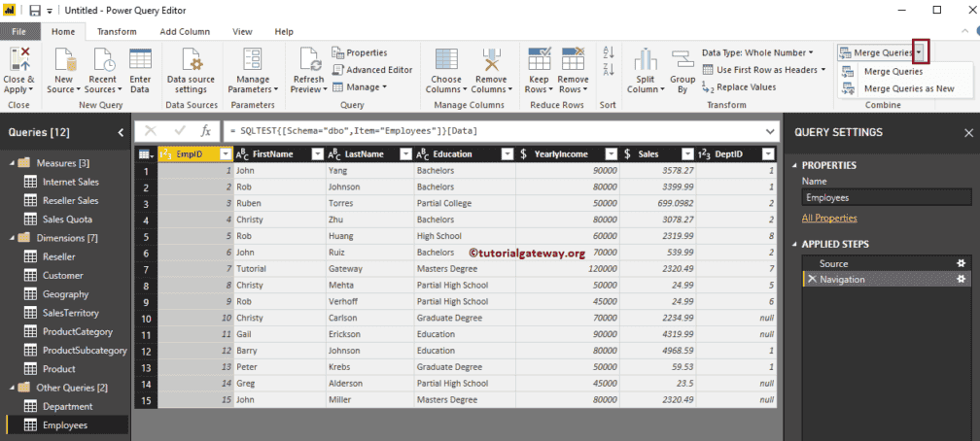Screen dimensions: 980x441
Task: Open Source step settings gear
Action: click(x=962, y=263)
